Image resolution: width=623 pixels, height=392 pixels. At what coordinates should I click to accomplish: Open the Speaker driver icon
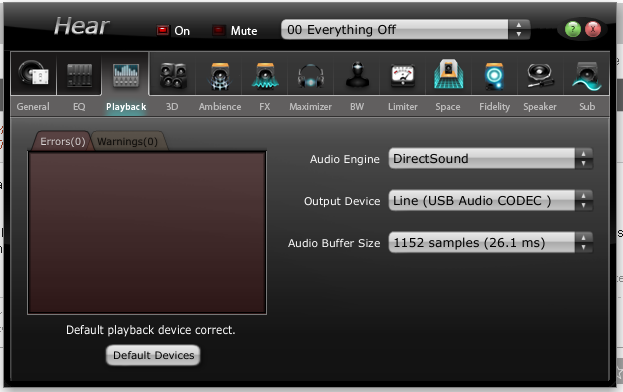[540, 75]
